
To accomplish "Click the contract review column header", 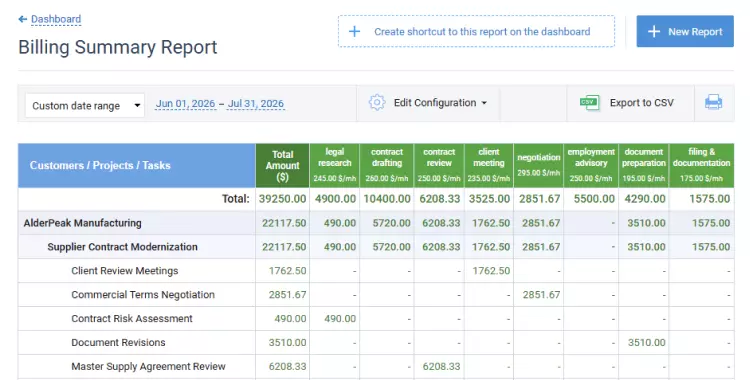I will point(439,165).
